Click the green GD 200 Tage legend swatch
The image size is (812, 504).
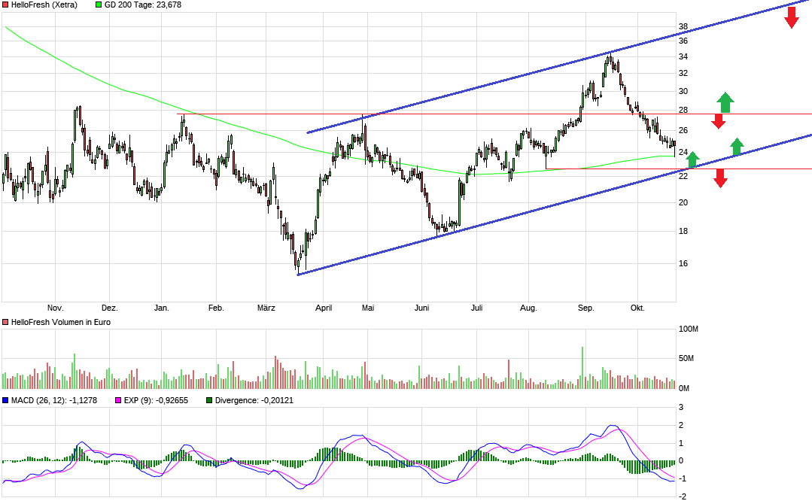(99, 5)
